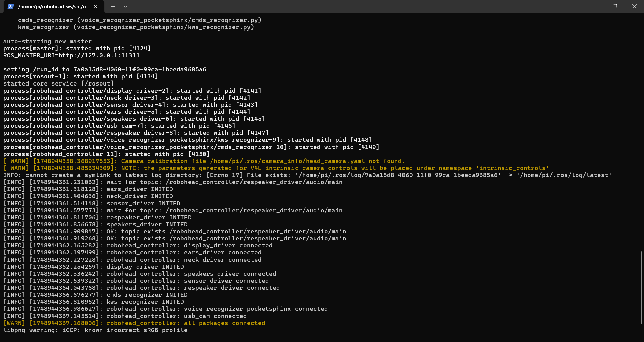Open the http://127.0.0.1:11311 master URI link
644x342 pixels.
pyautogui.click(x=99, y=55)
